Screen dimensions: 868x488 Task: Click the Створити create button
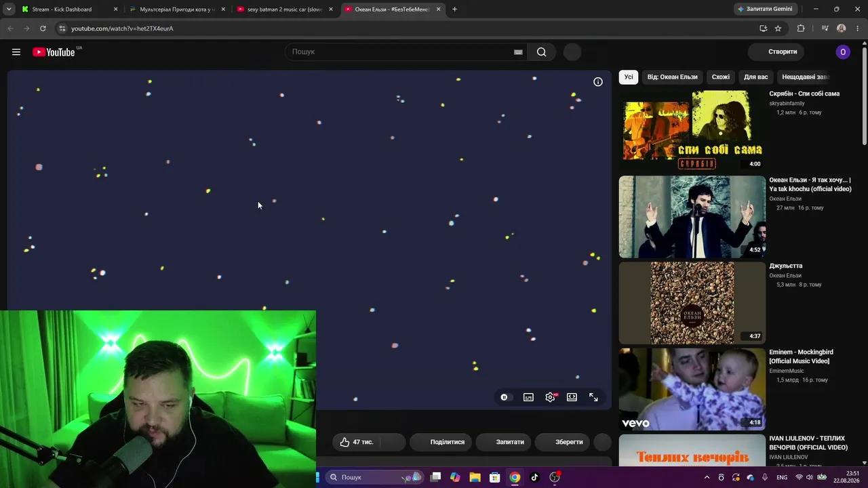coord(776,52)
